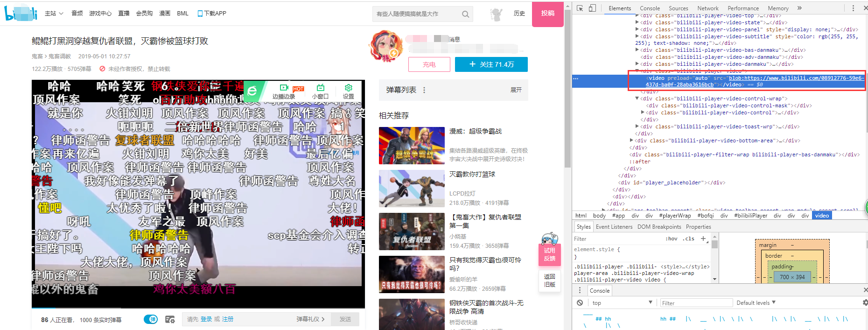Click the selected node's ellipsis actions
The image size is (868, 330).
575,78
